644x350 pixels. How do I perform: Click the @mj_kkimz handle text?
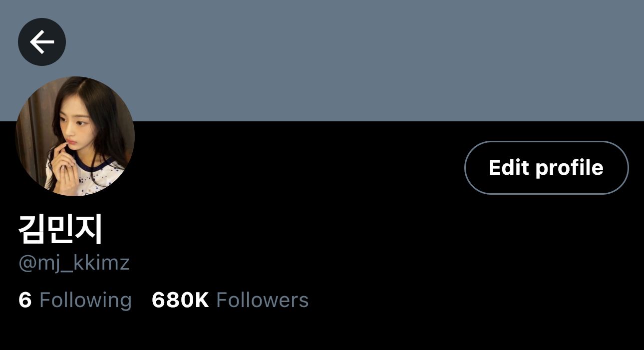pyautogui.click(x=74, y=263)
